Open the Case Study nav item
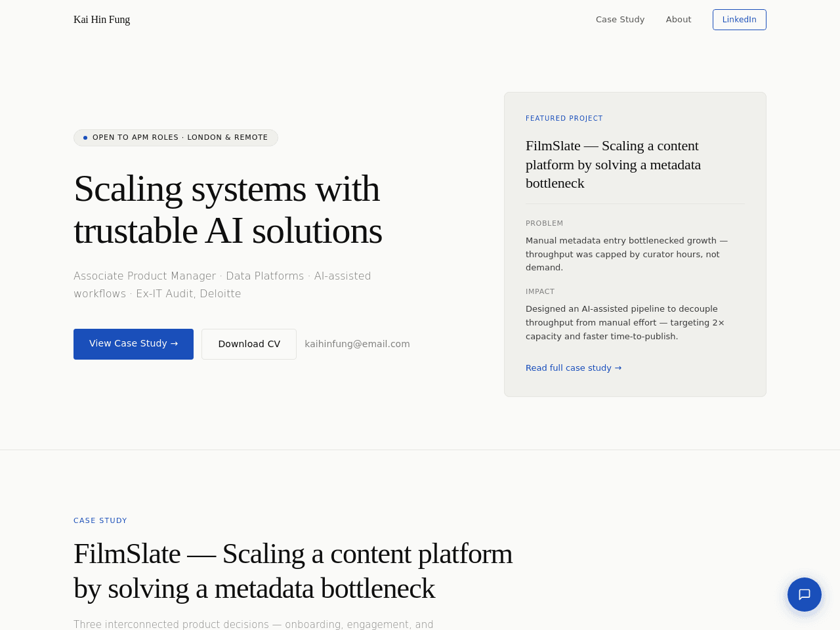 pyautogui.click(x=620, y=20)
